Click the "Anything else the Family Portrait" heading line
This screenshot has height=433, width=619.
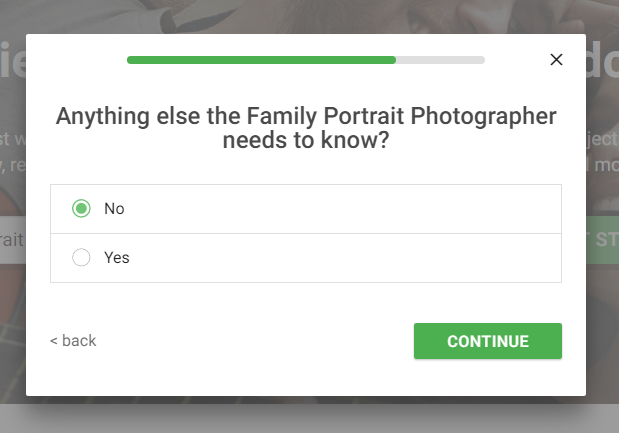pos(306,116)
